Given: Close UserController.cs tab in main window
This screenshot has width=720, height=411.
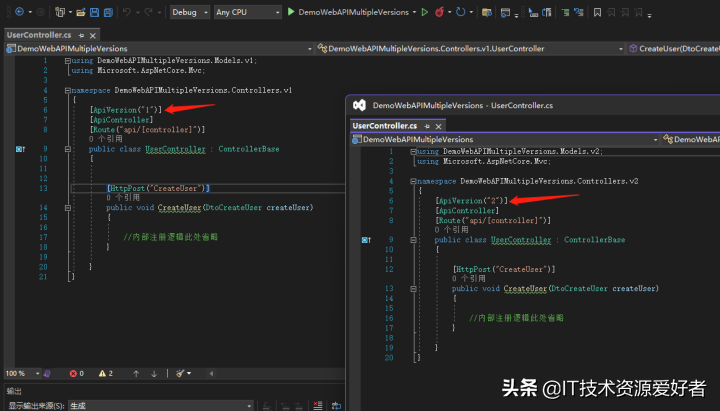Looking at the screenshot, I should [x=93, y=35].
